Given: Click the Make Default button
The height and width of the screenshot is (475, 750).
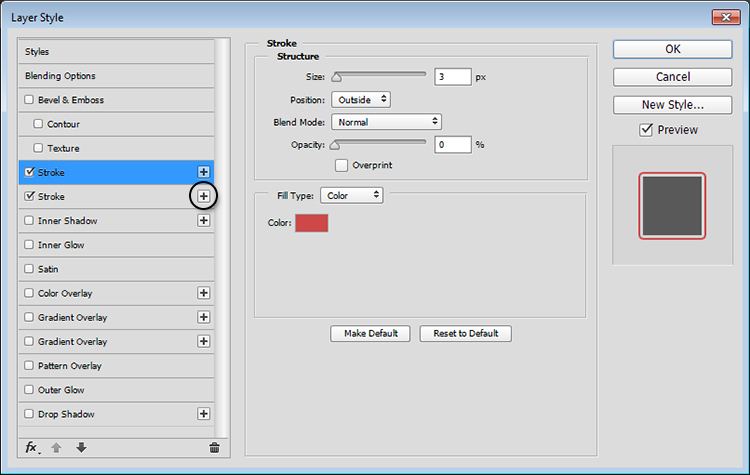Looking at the screenshot, I should pyautogui.click(x=371, y=333).
